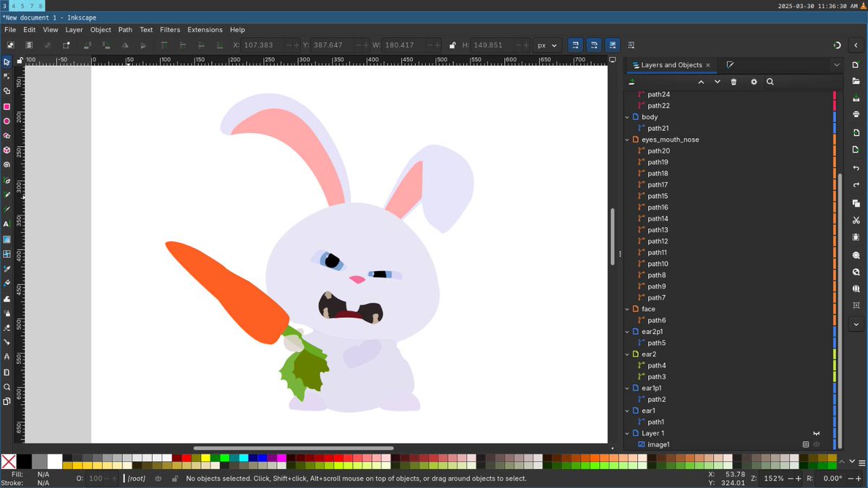The image size is (868, 488).
Task: Open the dock panel chevron dropdown
Action: tap(837, 65)
